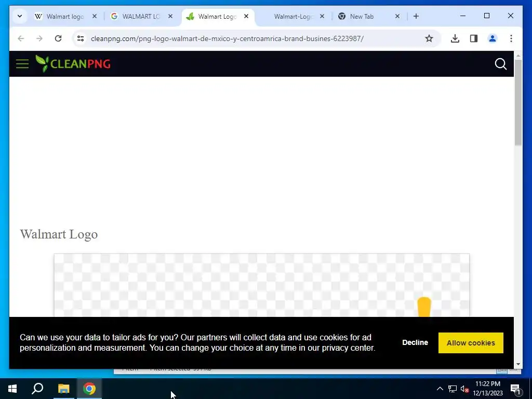Bookmark this page with the star
Viewport: 532px width, 399px height.
coord(429,38)
